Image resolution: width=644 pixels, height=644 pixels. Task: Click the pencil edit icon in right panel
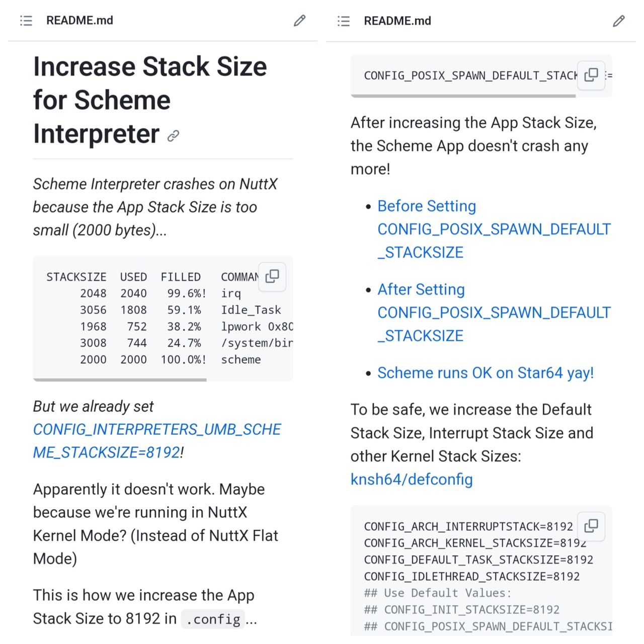[x=618, y=21]
